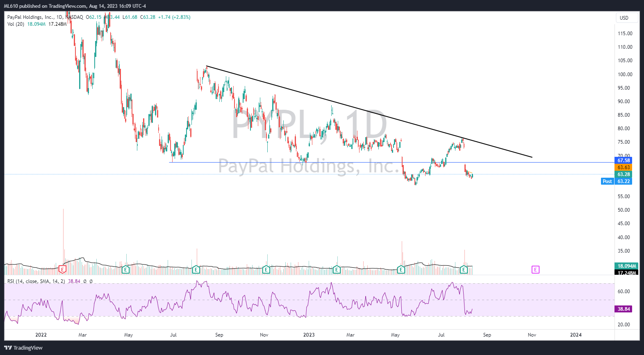Screen dimensions: 644x355
Task: Click the 90.00 price axis label
Action: [x=624, y=102]
